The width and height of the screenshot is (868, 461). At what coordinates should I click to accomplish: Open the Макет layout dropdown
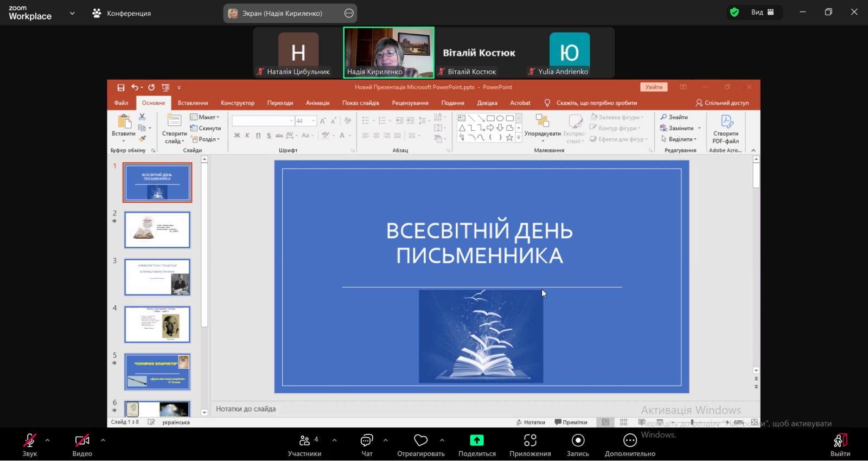(x=205, y=117)
